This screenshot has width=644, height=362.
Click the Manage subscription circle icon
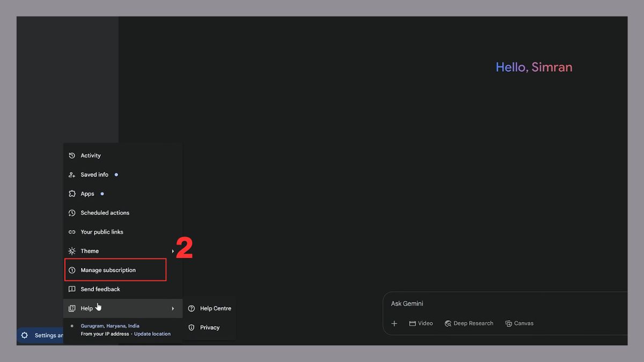coord(72,270)
